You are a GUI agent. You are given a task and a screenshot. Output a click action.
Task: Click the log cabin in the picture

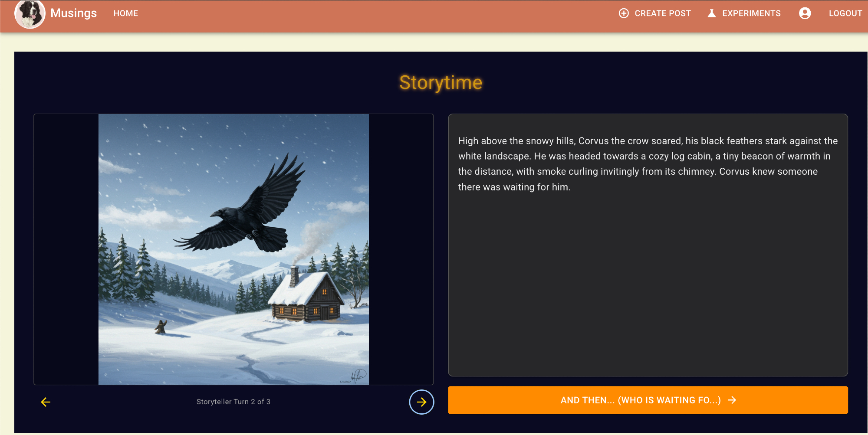306,299
